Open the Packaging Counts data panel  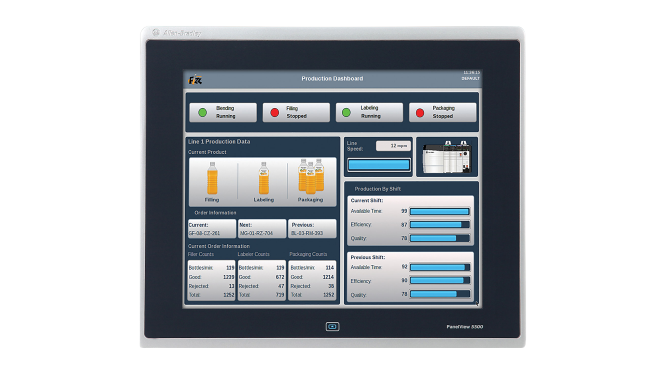pyautogui.click(x=312, y=280)
